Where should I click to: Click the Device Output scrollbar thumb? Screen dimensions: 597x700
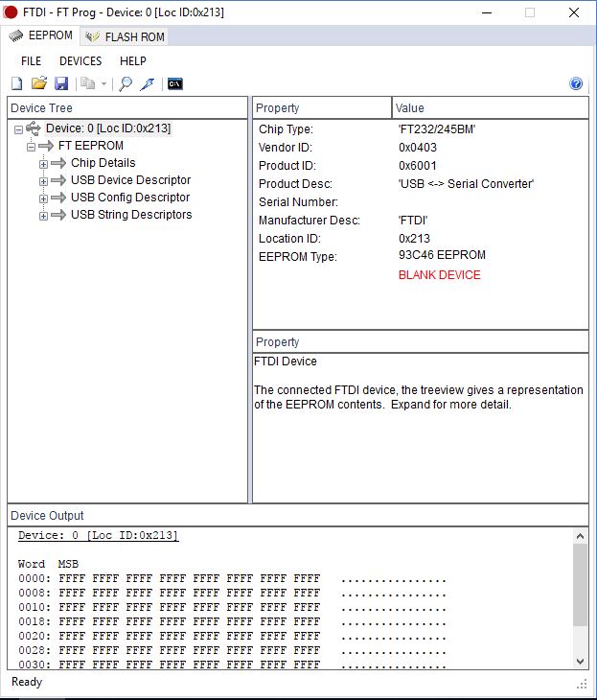point(580,585)
